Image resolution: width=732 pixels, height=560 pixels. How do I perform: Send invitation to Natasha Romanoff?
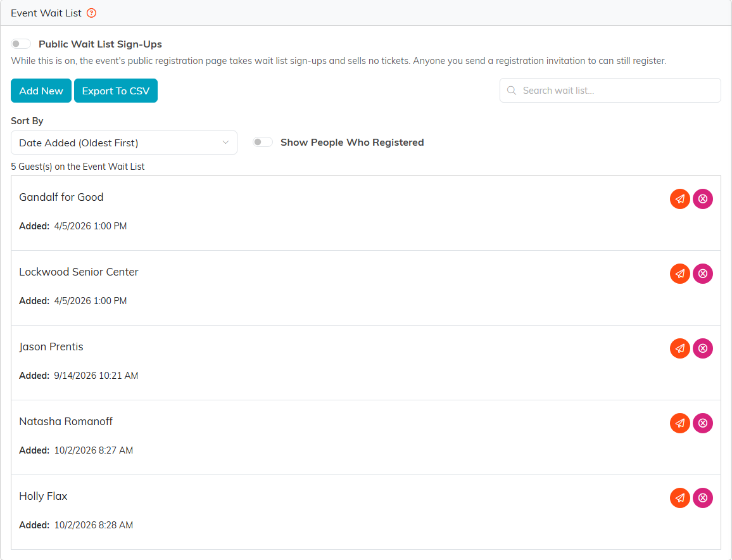coord(679,423)
